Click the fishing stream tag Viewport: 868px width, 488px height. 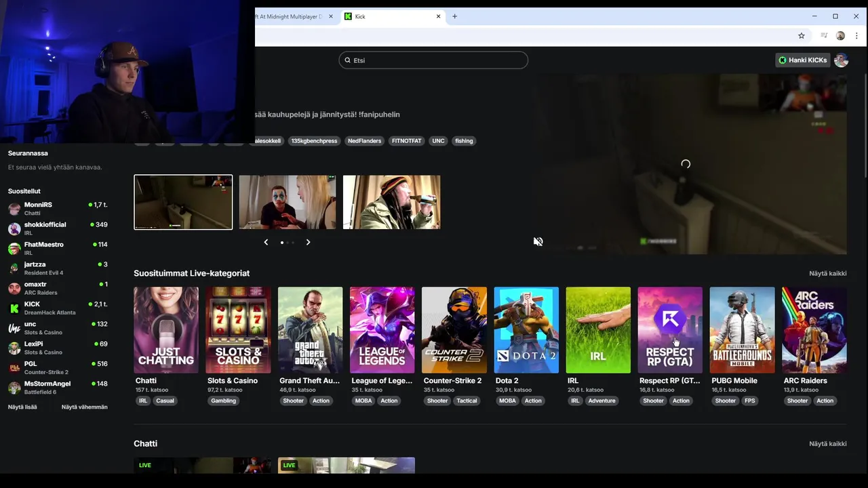(x=464, y=141)
